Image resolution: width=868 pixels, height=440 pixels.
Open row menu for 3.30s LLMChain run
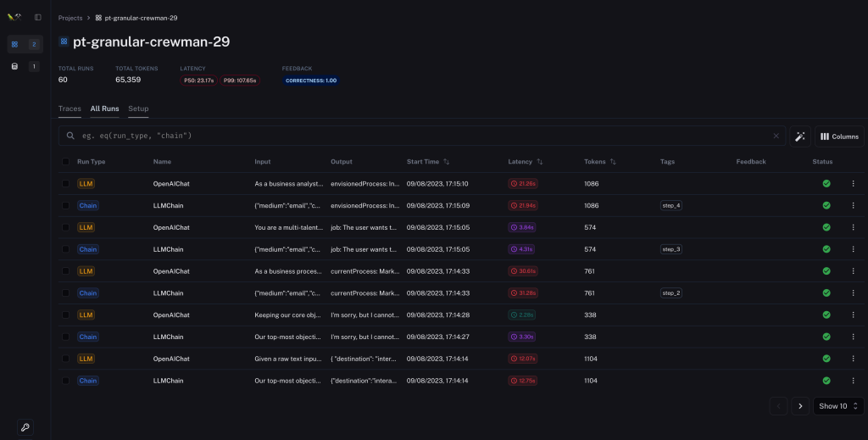click(853, 337)
